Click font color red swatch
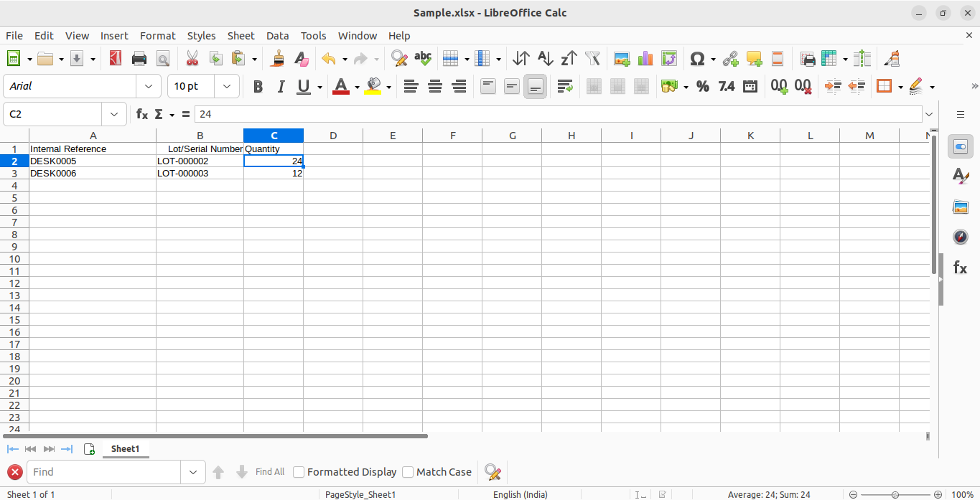 341,86
